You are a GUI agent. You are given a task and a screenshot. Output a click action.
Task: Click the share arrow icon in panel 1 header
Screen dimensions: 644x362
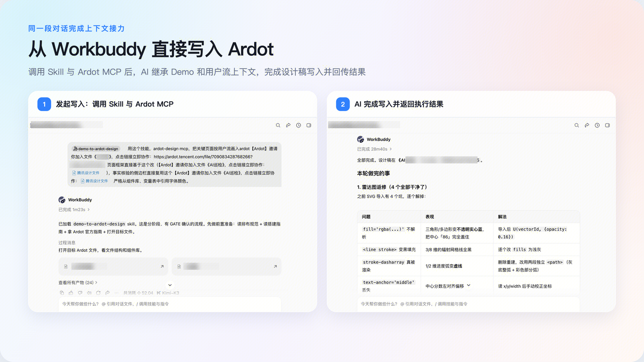pyautogui.click(x=288, y=125)
